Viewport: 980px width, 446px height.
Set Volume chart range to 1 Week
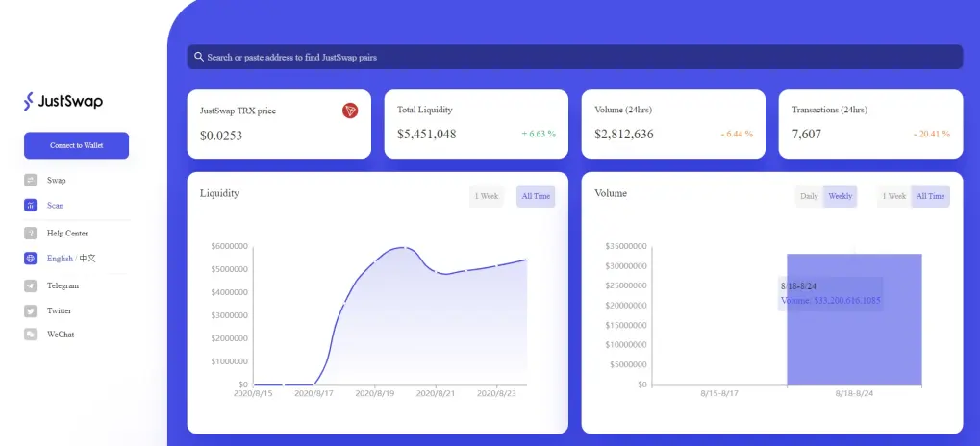893,196
